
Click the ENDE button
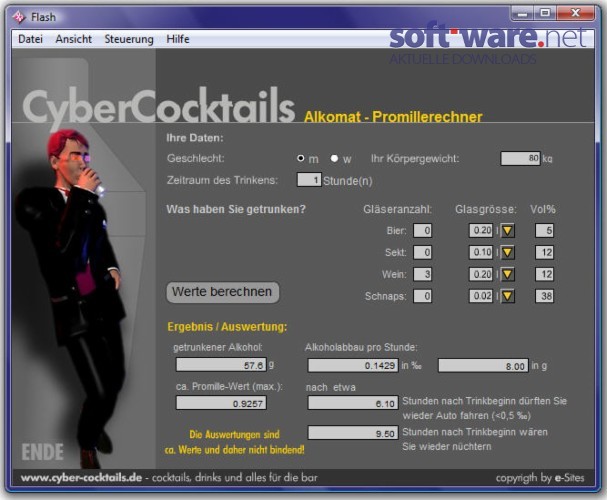click(x=42, y=452)
